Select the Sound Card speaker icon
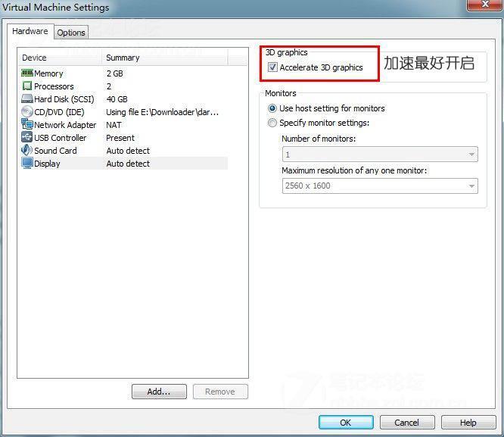Viewport: 504px width, 437px height. pyautogui.click(x=27, y=151)
